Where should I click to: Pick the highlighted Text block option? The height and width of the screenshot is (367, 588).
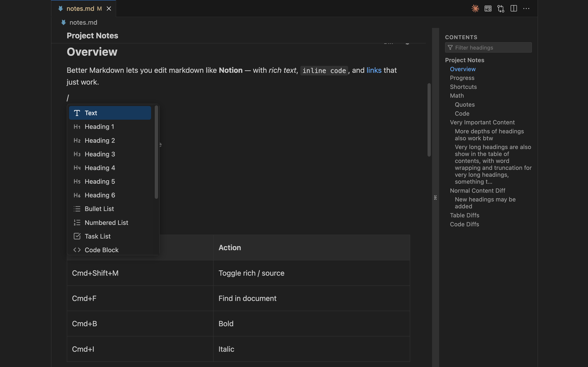[x=110, y=113]
